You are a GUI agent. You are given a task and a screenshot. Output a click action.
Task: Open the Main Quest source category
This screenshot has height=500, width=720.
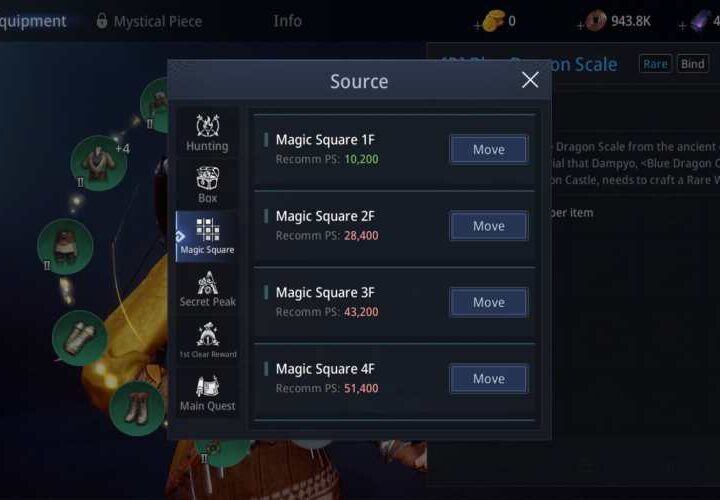[x=207, y=393]
